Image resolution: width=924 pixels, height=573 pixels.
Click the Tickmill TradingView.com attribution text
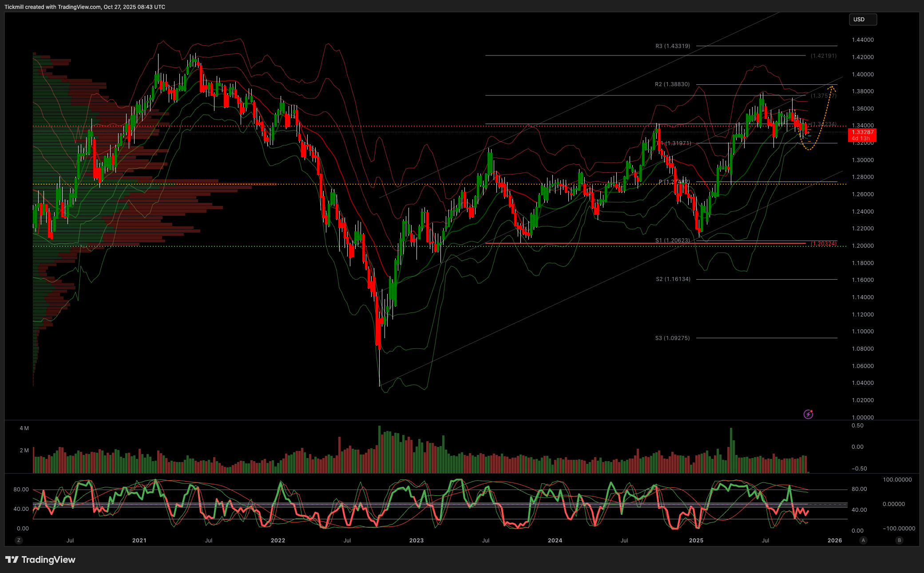click(84, 7)
